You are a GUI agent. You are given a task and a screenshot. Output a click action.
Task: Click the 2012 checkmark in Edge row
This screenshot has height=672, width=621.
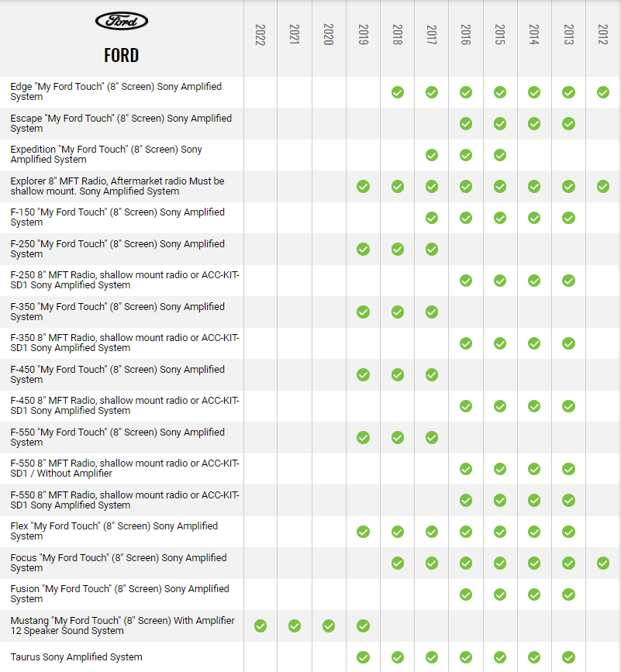click(603, 92)
